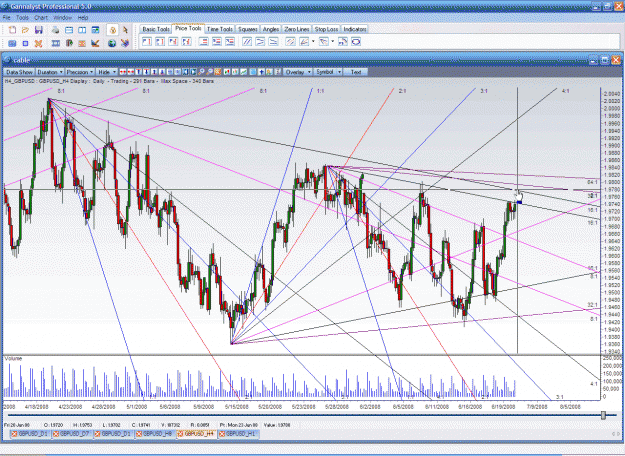
Task: Switch to the GBPUSD_H1 chart tab
Action: tap(238, 434)
